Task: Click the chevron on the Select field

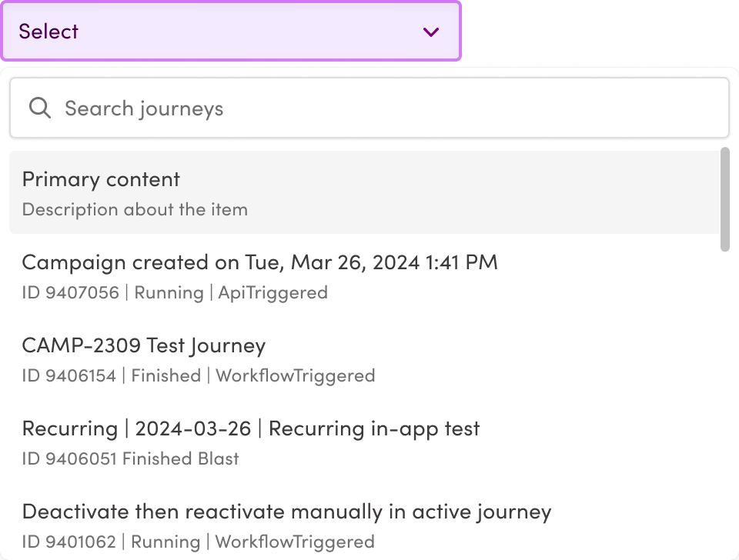Action: [x=430, y=32]
